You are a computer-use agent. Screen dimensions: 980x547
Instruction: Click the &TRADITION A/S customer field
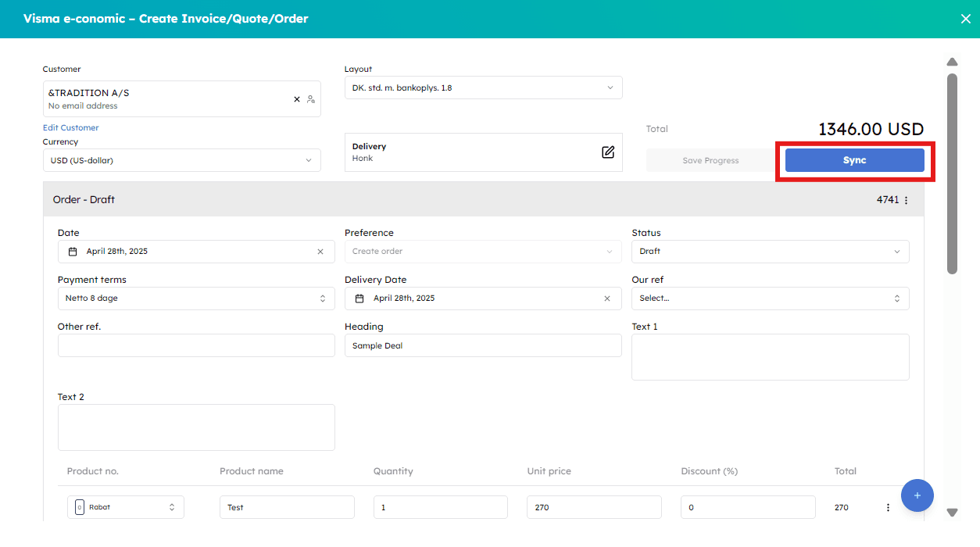tap(182, 99)
